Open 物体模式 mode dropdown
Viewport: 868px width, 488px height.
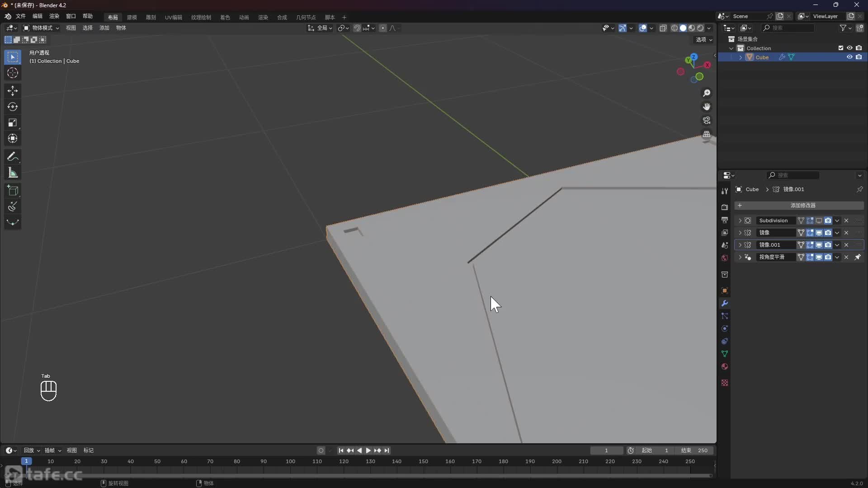click(x=41, y=28)
